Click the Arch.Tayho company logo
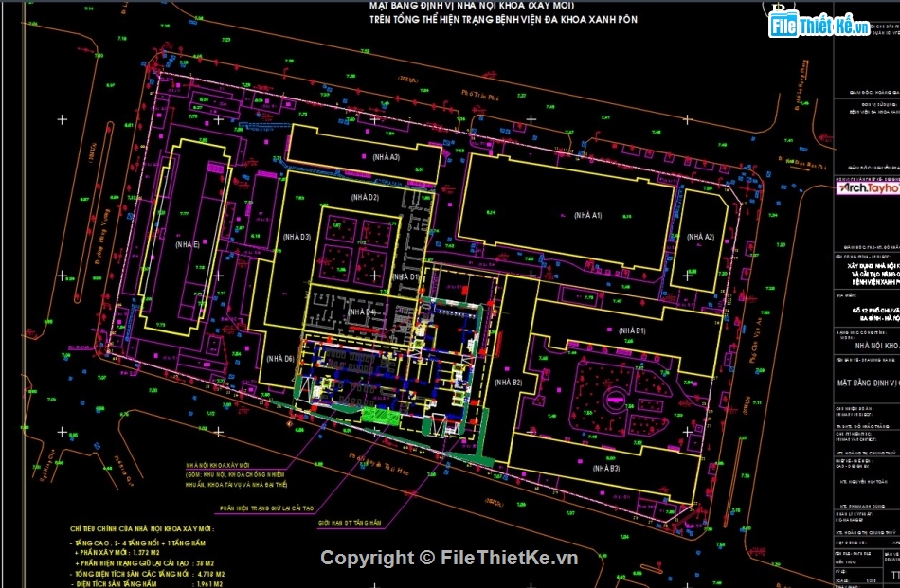This screenshot has width=900, height=588. (x=866, y=188)
